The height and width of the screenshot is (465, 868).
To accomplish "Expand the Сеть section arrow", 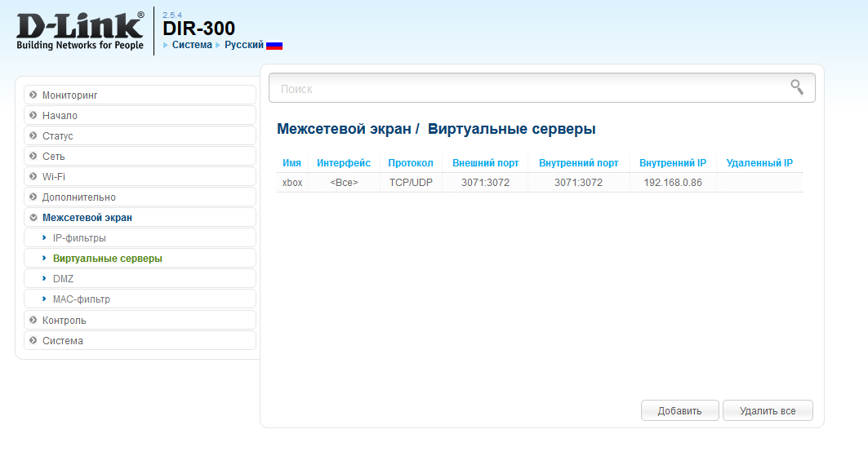I will tap(33, 157).
